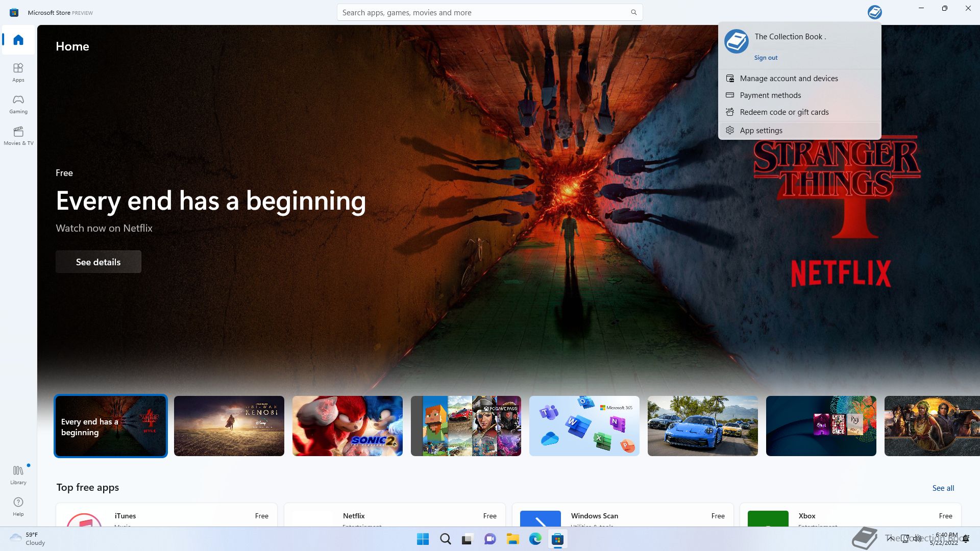Click the Home page heading
Viewport: 980px width, 551px height.
(72, 46)
